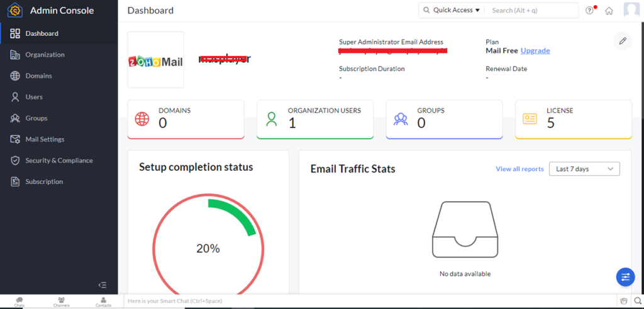The height and width of the screenshot is (309, 644).
Task: Click the Zoho Mail logo thumbnail
Action: tap(156, 60)
